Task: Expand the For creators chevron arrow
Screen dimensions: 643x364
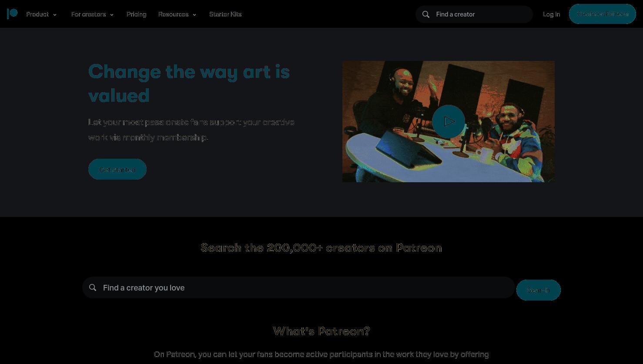Action: point(112,15)
